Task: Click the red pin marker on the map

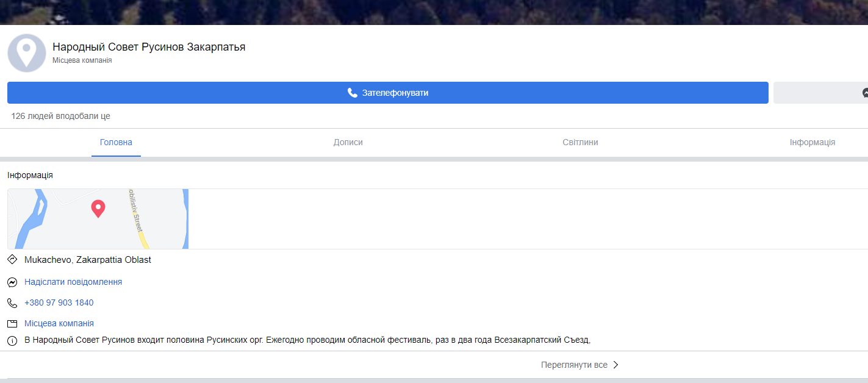Action: (98, 209)
